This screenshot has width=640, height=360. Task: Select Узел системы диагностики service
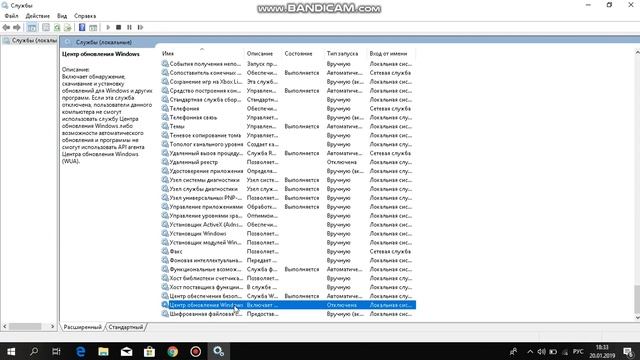point(288,180)
